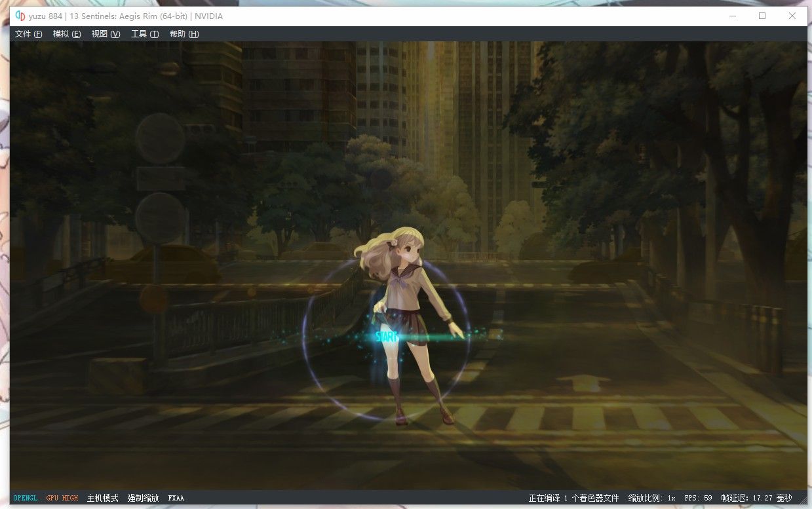Toggle the OPENGL renderer API button

[x=26, y=499]
